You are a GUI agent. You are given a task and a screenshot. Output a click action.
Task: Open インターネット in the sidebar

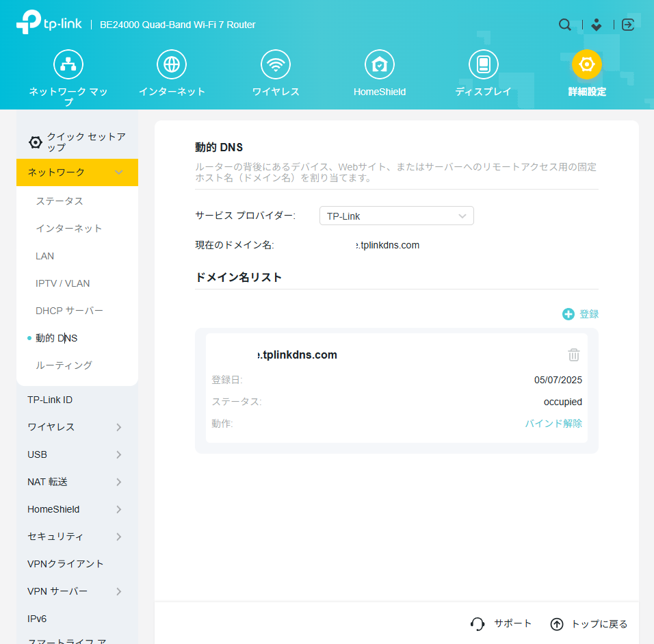(x=69, y=229)
